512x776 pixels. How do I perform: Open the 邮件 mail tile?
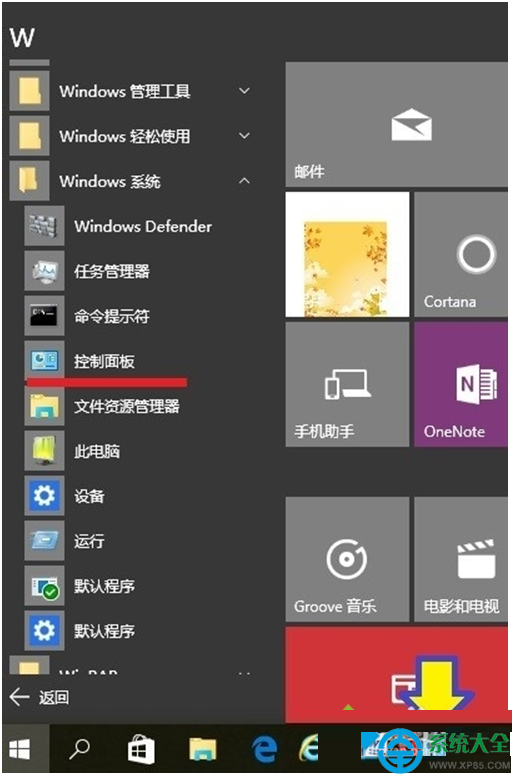(x=397, y=124)
